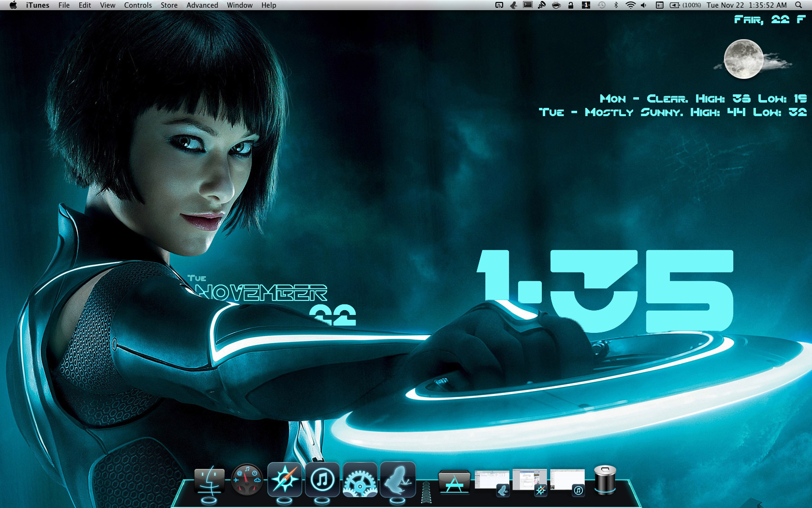Screen dimensions: 812x508
Task: Click the Vuze frog menu bar icon
Action: pyautogui.click(x=513, y=5)
